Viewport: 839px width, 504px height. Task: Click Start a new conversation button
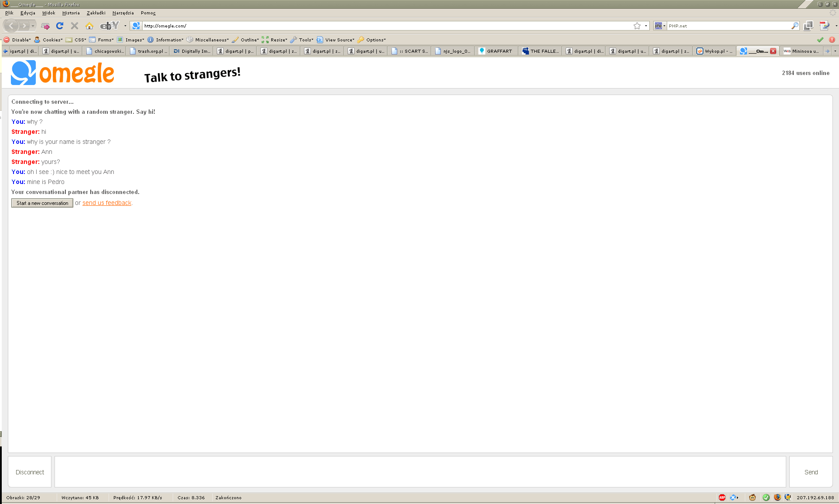[42, 203]
